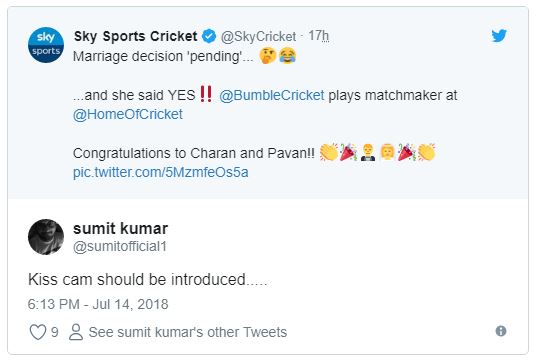
Task: Open the 6:13 PM - Jul 14, 2018 timestamp
Action: [x=98, y=304]
